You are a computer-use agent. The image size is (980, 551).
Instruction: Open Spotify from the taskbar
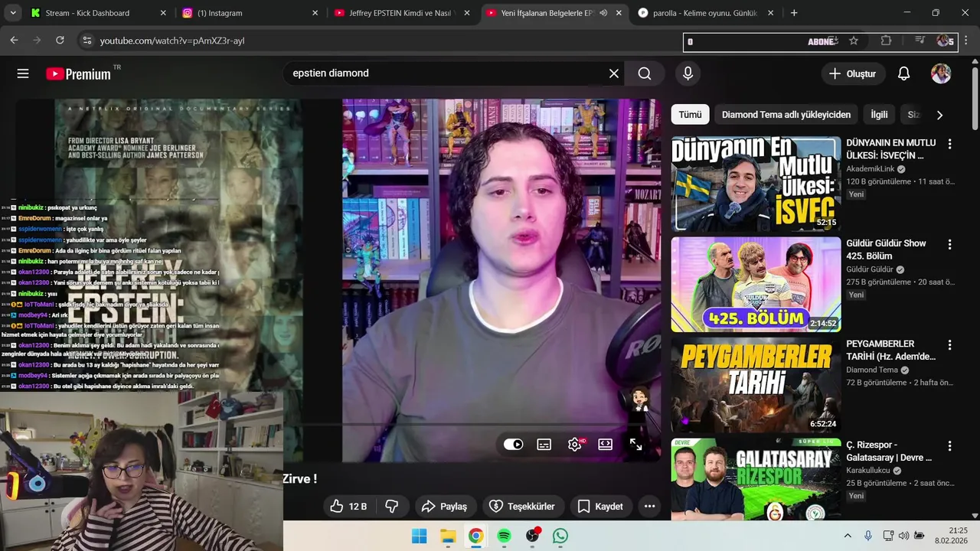tap(504, 536)
